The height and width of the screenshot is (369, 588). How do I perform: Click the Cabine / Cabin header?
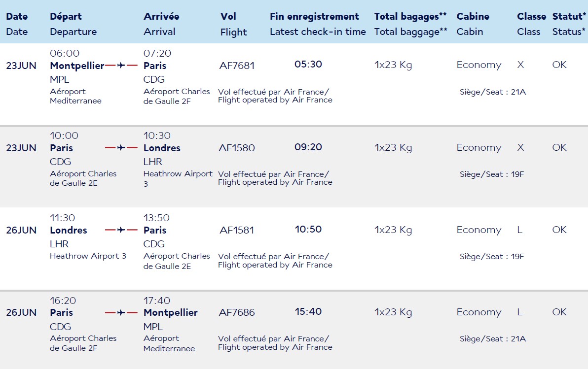coord(473,24)
